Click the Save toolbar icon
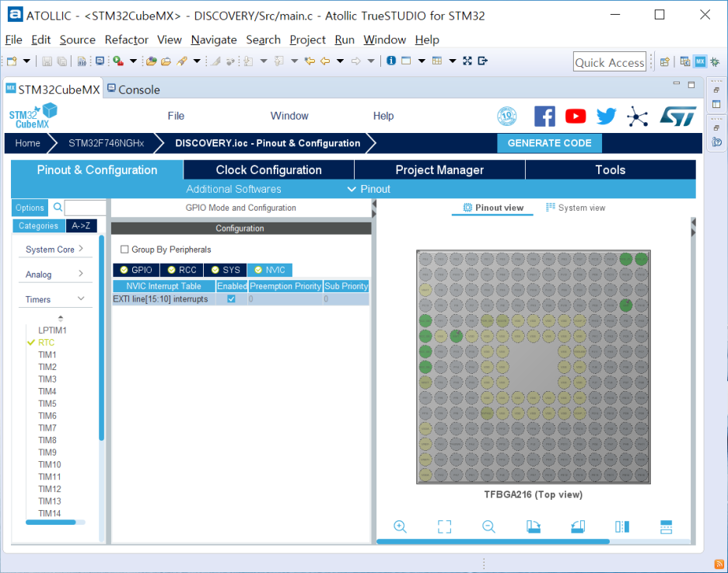This screenshot has height=573, width=728. click(47, 61)
